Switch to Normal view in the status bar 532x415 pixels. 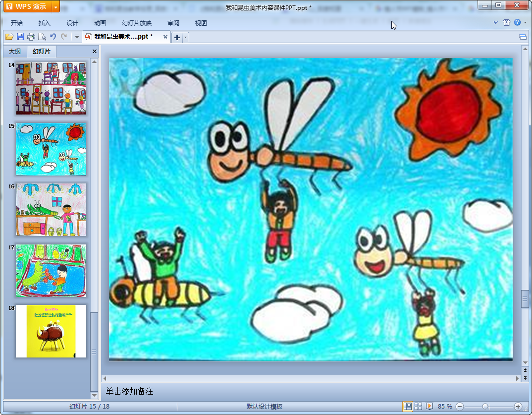click(407, 407)
